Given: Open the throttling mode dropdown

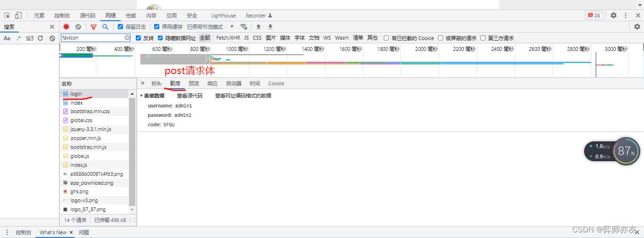Looking at the screenshot, I should click(211, 27).
